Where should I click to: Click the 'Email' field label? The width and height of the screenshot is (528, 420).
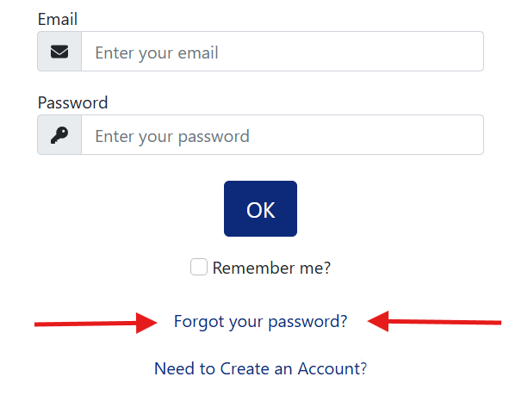coord(58,18)
